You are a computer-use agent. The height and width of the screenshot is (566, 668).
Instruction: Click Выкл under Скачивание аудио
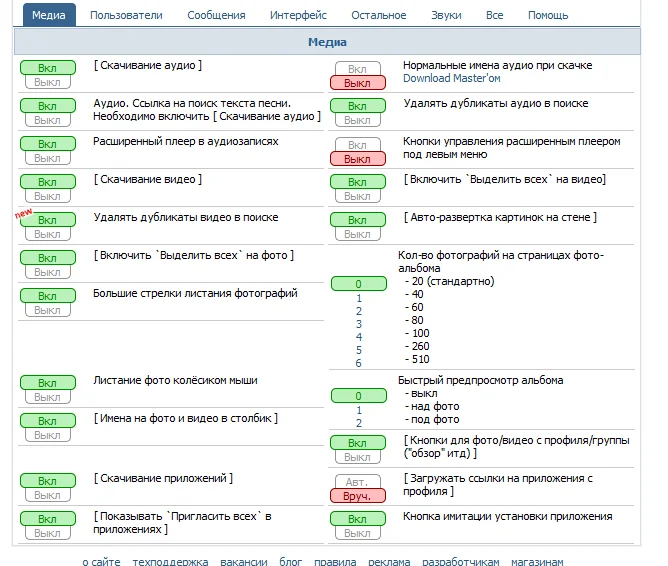(47, 82)
